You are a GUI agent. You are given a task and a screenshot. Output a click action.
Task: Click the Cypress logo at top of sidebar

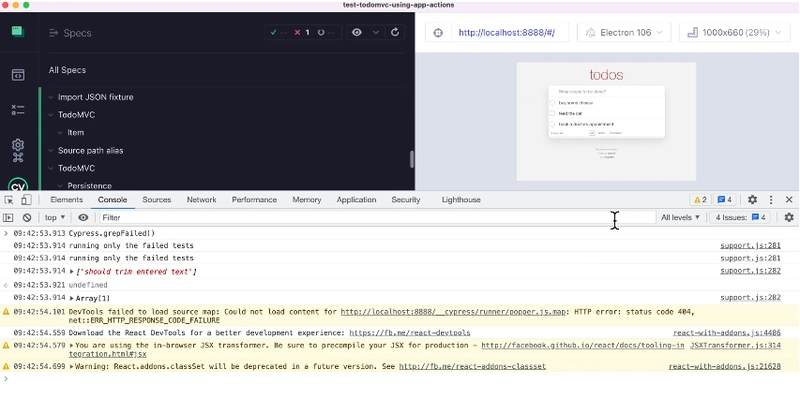(x=18, y=32)
